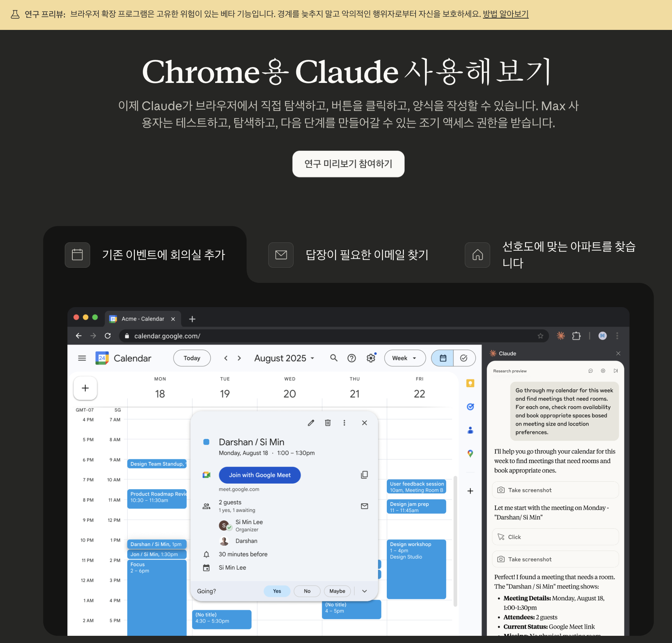This screenshot has height=643, width=672.
Task: Email guests using the envelope icon
Action: 364,506
